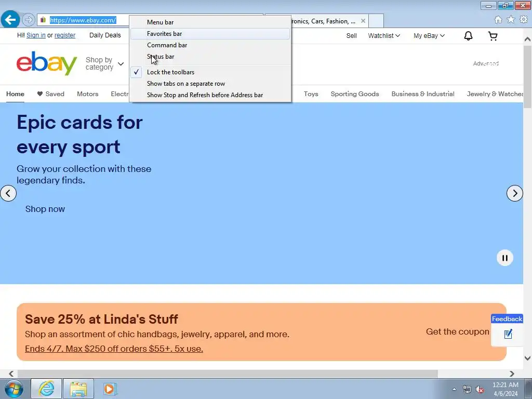The width and height of the screenshot is (532, 399).
Task: Open the Sporting Goods category
Action: [355, 94]
